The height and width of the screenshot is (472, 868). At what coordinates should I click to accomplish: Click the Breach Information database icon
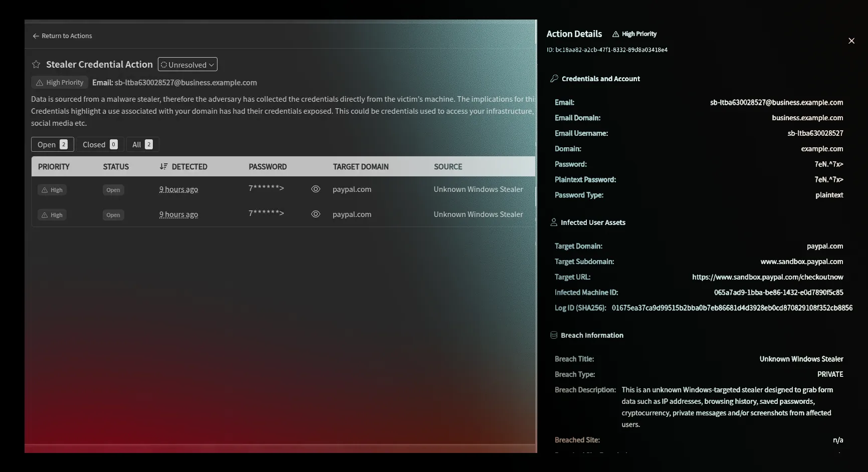coord(554,335)
